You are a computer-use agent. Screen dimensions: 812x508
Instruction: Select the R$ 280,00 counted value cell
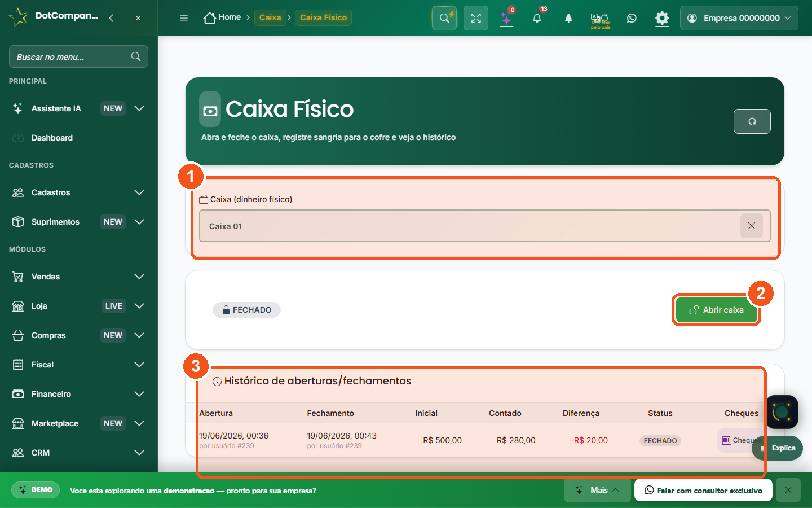click(516, 440)
